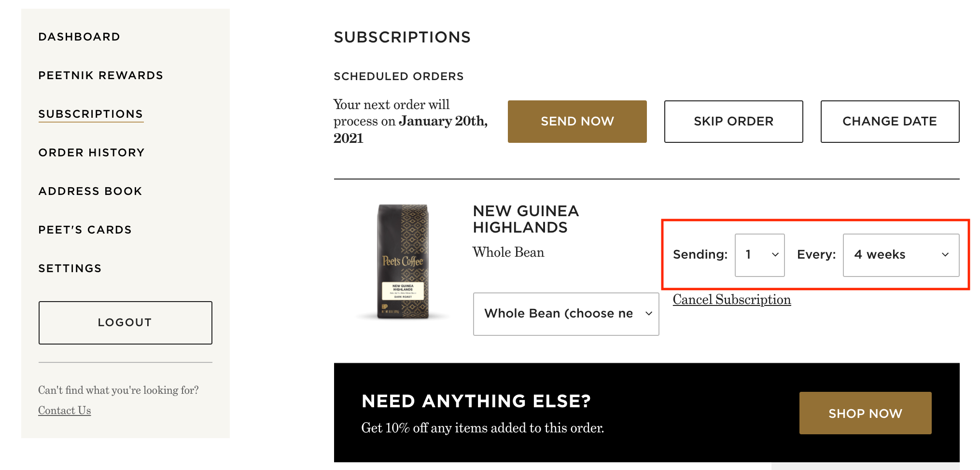Open the Dashboard section
This screenshot has width=980, height=470.
coord(79,37)
